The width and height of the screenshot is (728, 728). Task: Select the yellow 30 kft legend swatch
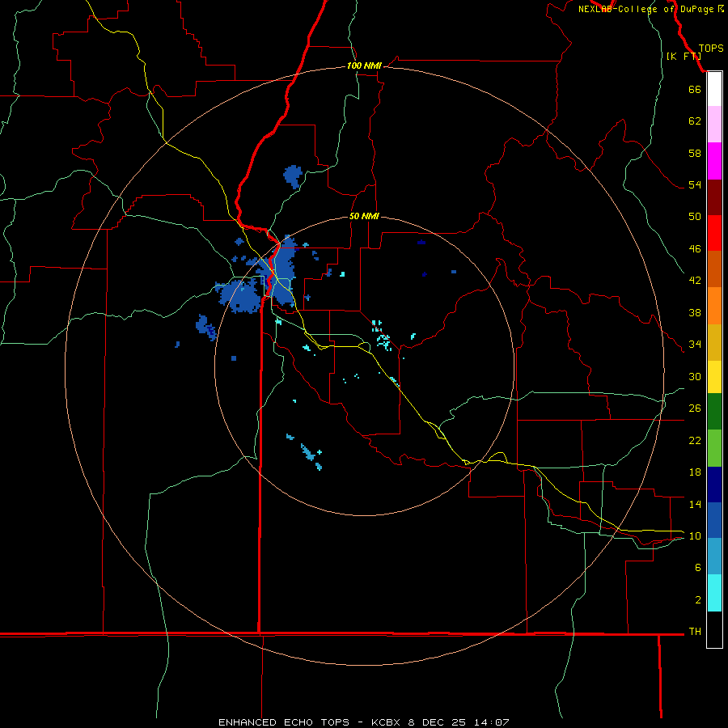[714, 377]
